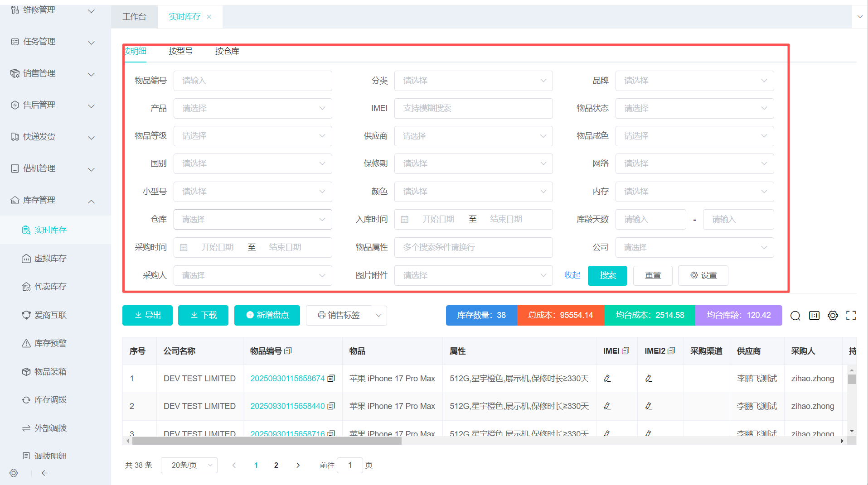
Task: Click the table density layout icon
Action: coord(814,316)
